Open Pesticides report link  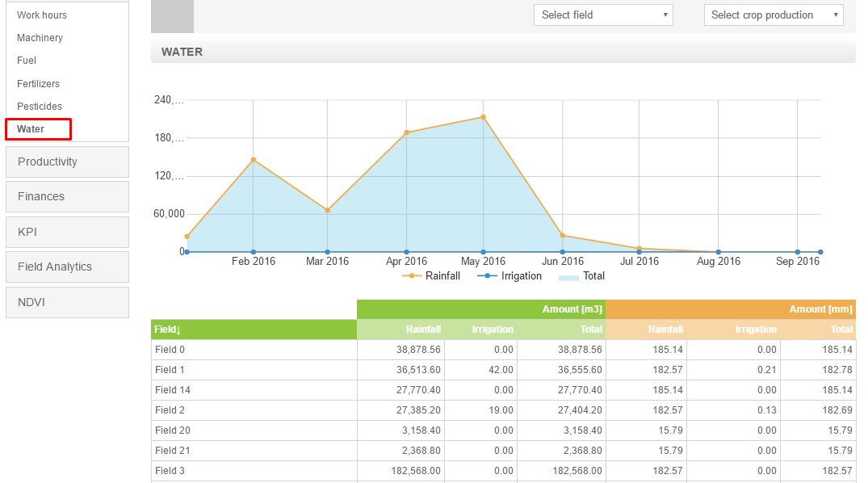40,107
